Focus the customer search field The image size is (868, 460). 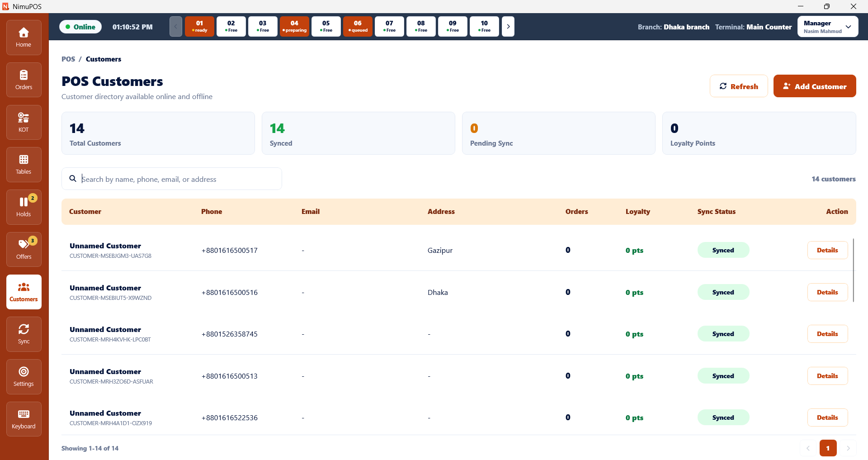click(172, 179)
